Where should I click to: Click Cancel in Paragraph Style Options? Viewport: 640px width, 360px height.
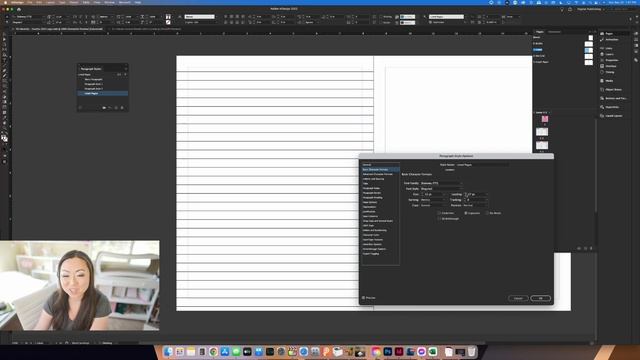[518, 298]
